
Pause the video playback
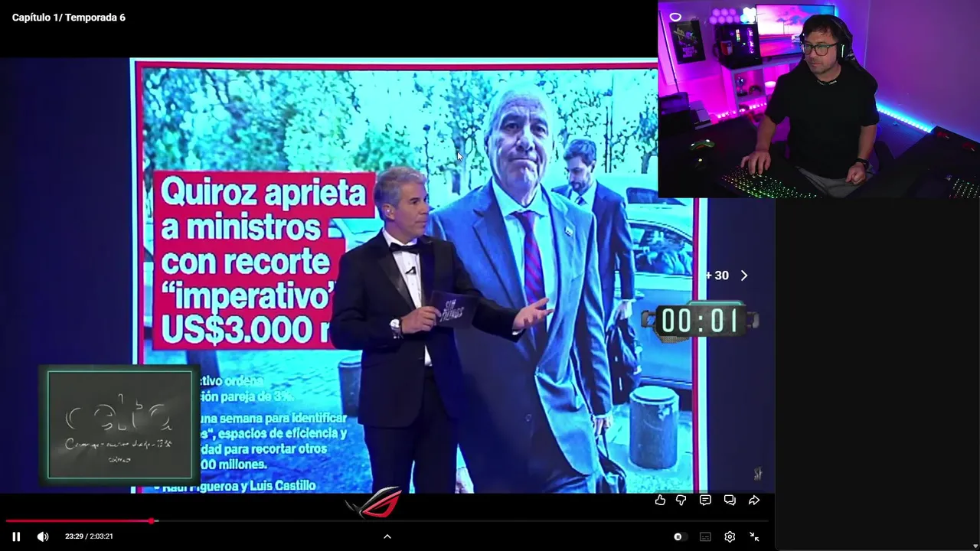pyautogui.click(x=16, y=536)
